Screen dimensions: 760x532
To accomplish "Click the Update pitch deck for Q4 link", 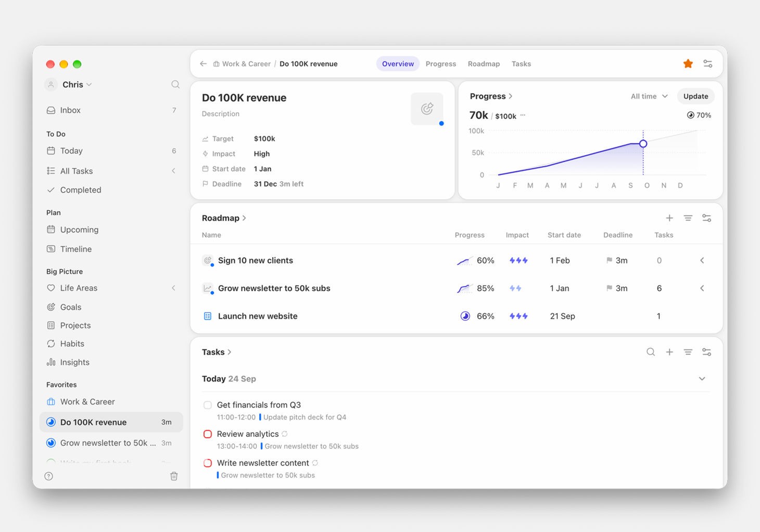I will (305, 417).
